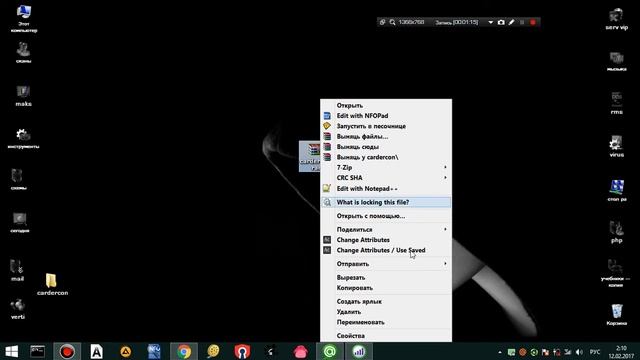This screenshot has width=640, height=360.
Task: Select the verti desktop icon
Action: (18, 309)
